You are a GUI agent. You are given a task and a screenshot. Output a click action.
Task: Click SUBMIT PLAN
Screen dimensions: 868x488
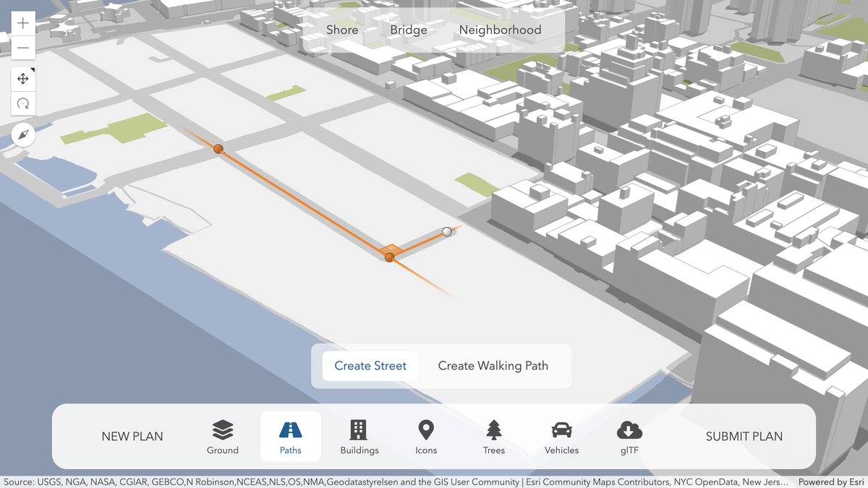click(x=744, y=437)
